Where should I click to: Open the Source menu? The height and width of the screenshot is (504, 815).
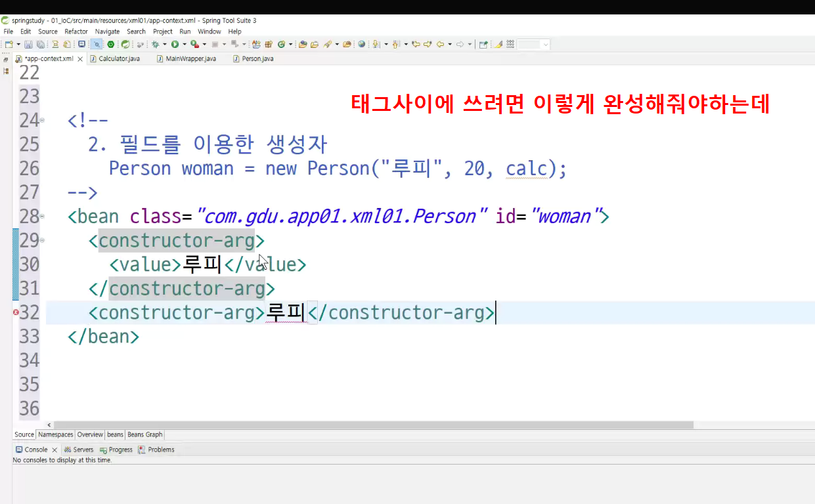48,31
